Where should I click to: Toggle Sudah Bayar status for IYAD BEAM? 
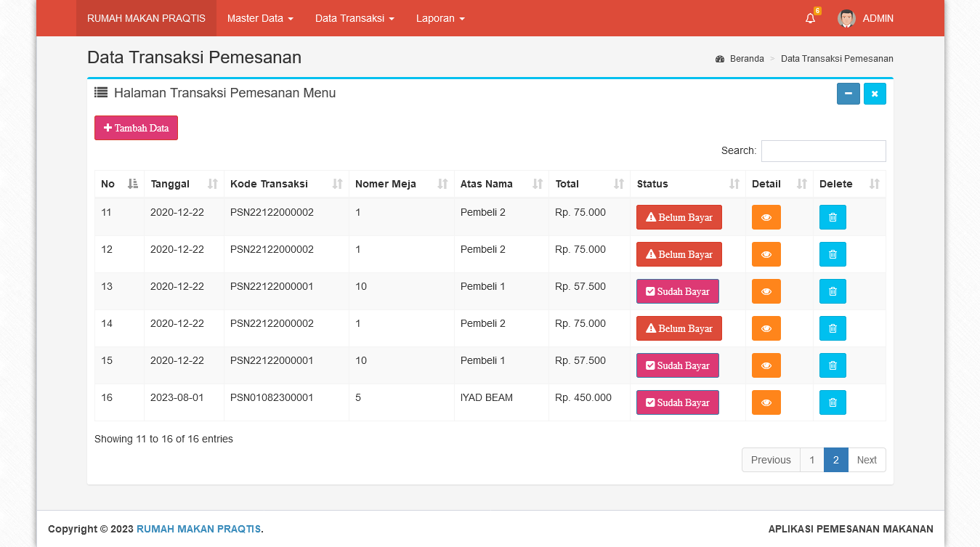(x=677, y=402)
